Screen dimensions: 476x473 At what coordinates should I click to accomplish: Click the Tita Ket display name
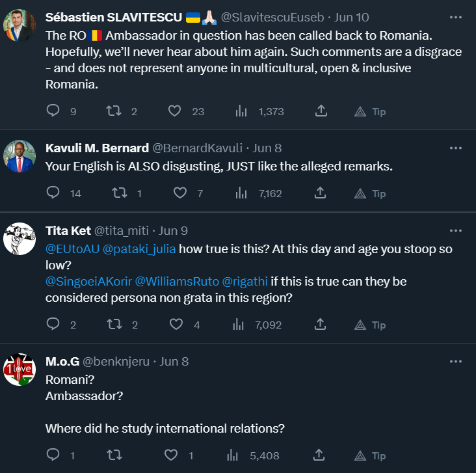(68, 230)
